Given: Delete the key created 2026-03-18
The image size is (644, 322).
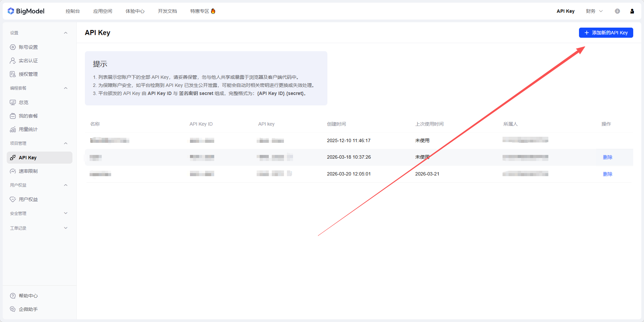Looking at the screenshot, I should click(x=607, y=157).
